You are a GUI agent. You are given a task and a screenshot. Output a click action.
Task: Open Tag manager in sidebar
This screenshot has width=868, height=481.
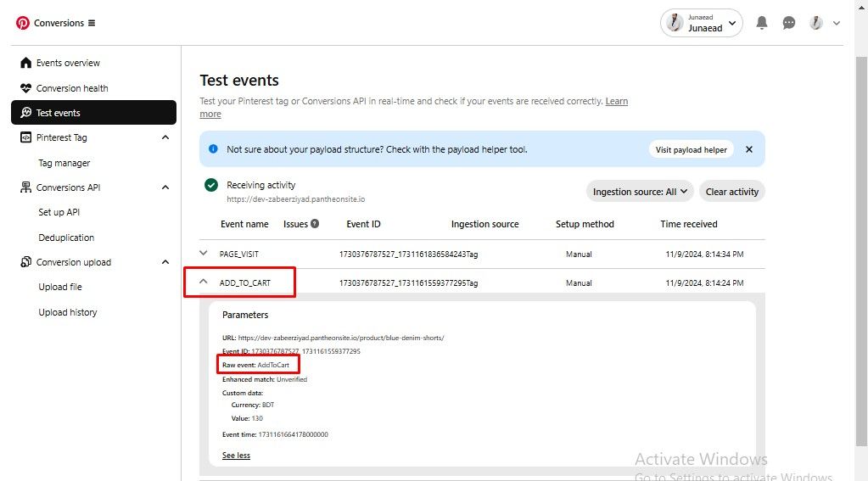64,163
